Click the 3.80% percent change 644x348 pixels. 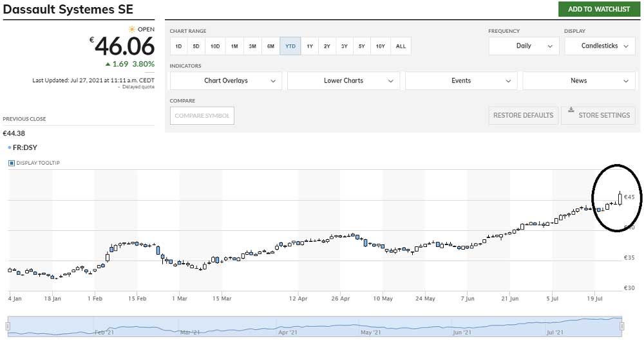coord(144,64)
